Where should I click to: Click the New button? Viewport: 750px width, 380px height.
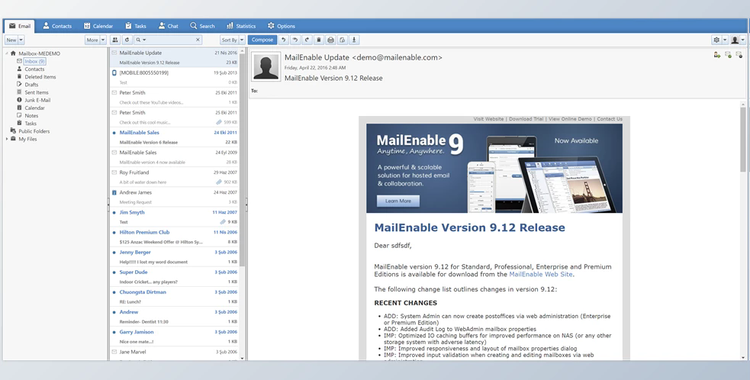pos(11,40)
